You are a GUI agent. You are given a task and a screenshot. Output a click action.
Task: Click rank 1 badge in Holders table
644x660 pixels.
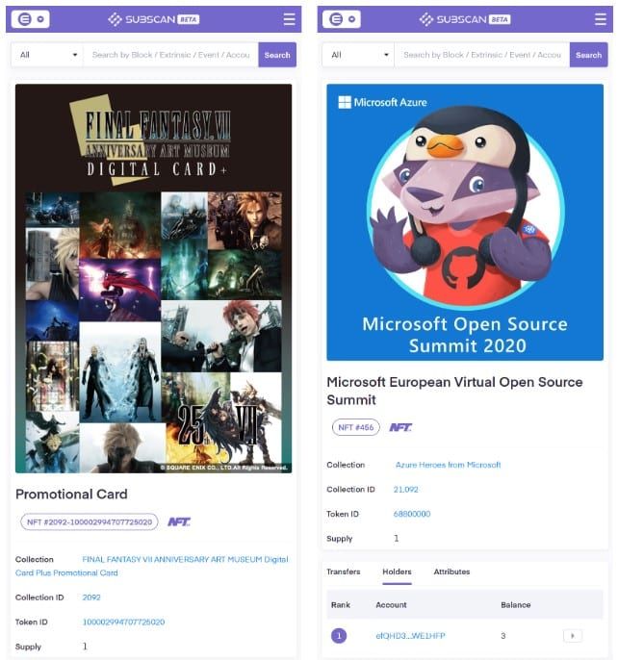pyautogui.click(x=339, y=636)
